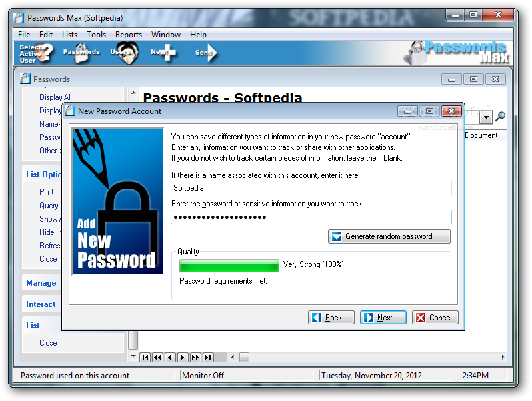Open the Reports menu
The width and height of the screenshot is (532, 401).
coord(129,35)
